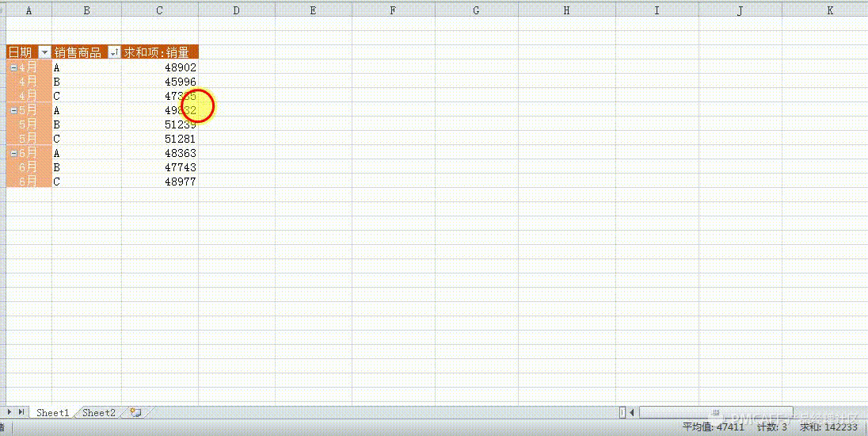Select column H header

pos(566,10)
